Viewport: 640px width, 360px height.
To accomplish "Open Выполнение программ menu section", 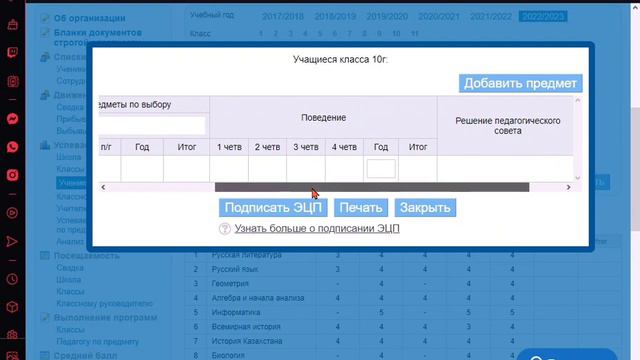I will 105,318.
